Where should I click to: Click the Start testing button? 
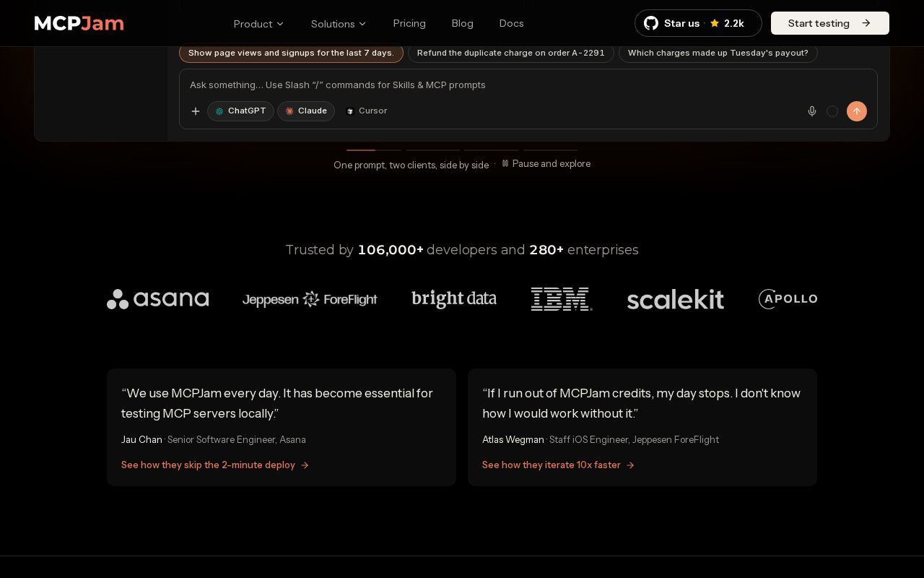coord(830,23)
